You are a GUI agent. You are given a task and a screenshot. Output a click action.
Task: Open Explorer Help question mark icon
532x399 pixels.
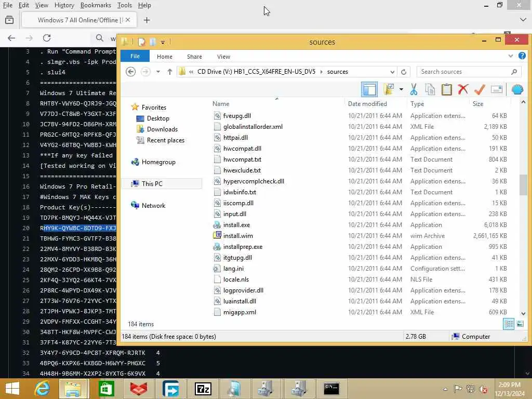click(522, 56)
